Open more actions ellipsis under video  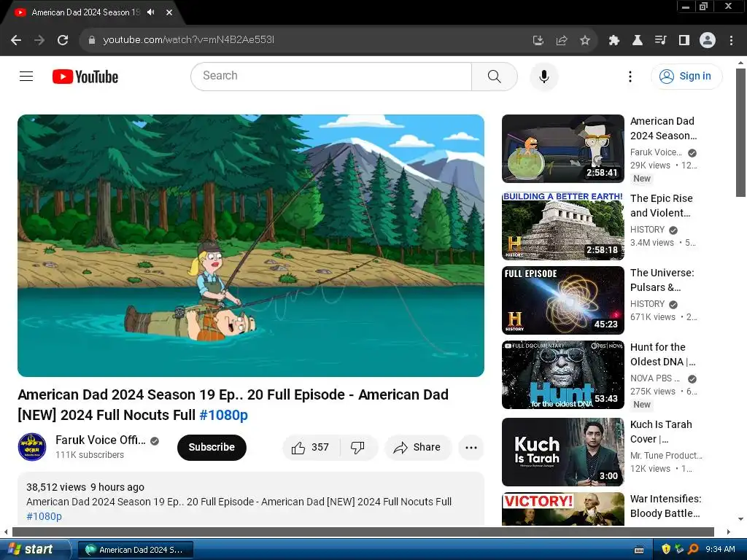(x=471, y=447)
